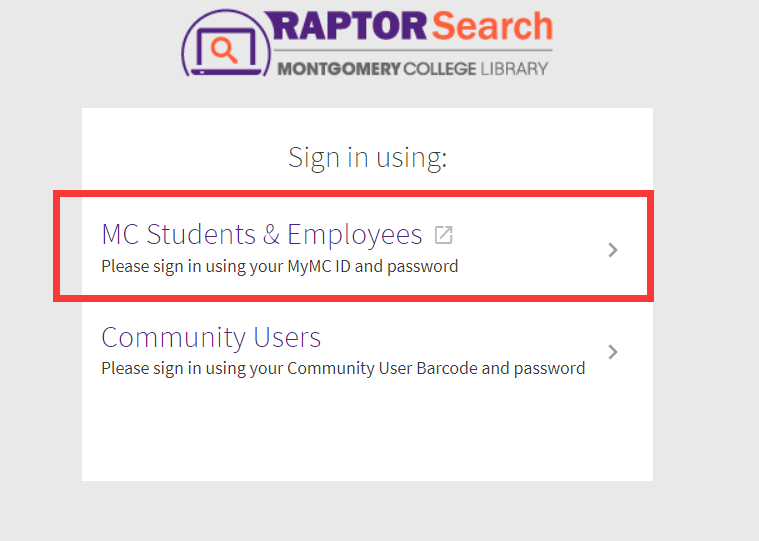Viewport: 759px width, 541px height.
Task: Expand the Community Users chevron arrow
Action: point(613,352)
